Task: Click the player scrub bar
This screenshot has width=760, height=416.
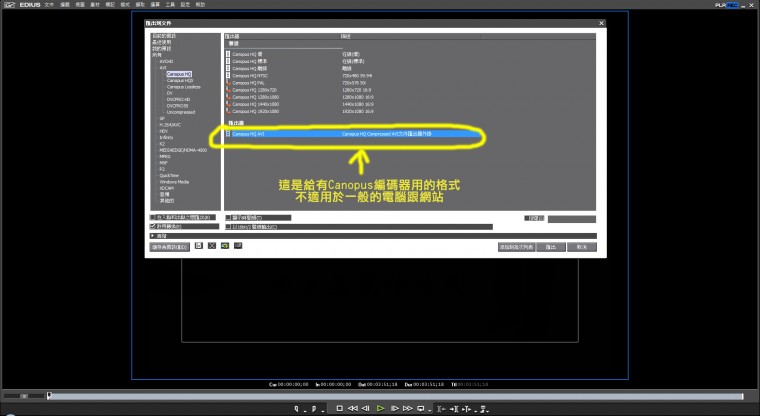Action: coord(395,396)
